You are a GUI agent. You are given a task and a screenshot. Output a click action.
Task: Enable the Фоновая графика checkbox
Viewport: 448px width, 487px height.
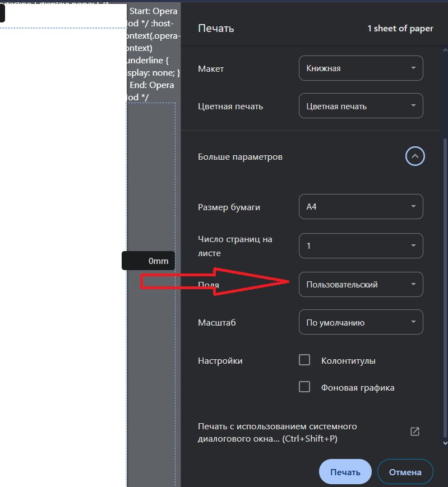point(304,387)
